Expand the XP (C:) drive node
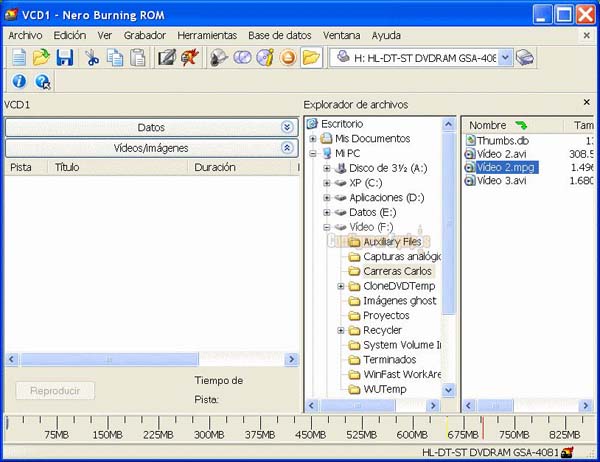Screen dimensions: 600x462 click(x=326, y=183)
